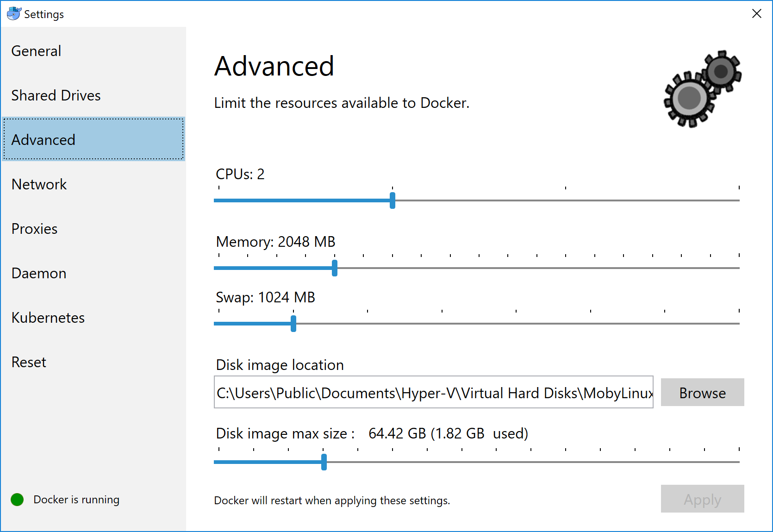773x532 pixels.
Task: Click the Docker whale icon in the title bar
Action: 14,13
